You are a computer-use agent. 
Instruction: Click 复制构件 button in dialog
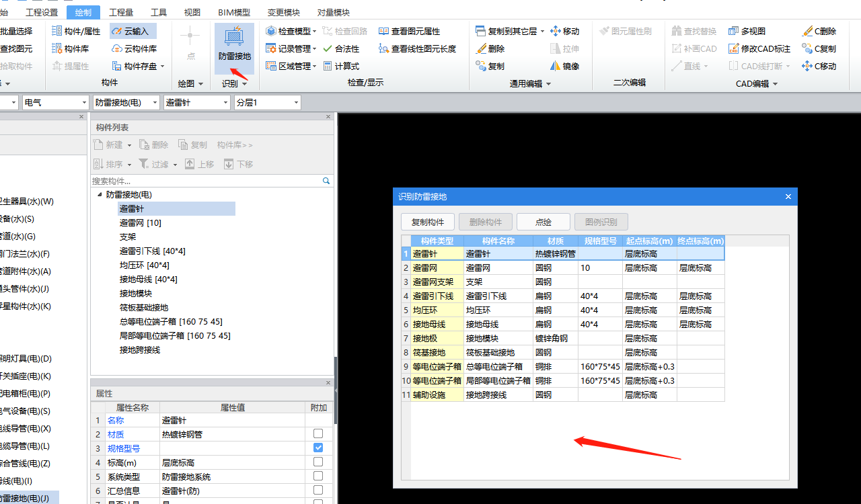click(x=428, y=222)
